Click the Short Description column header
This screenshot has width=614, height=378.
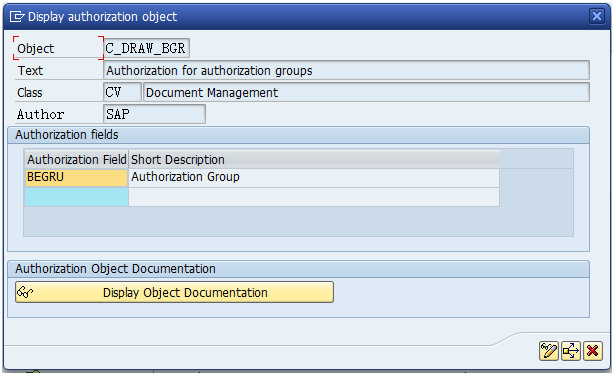point(314,159)
